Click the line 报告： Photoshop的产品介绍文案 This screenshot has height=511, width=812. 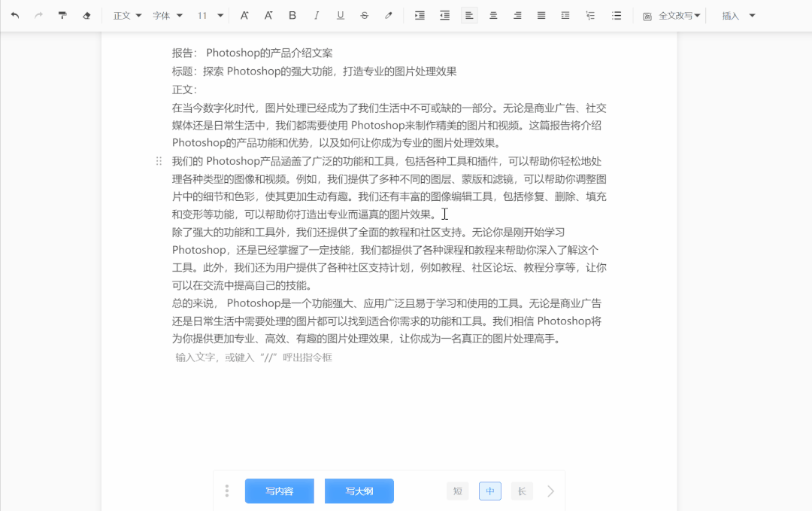(252, 53)
